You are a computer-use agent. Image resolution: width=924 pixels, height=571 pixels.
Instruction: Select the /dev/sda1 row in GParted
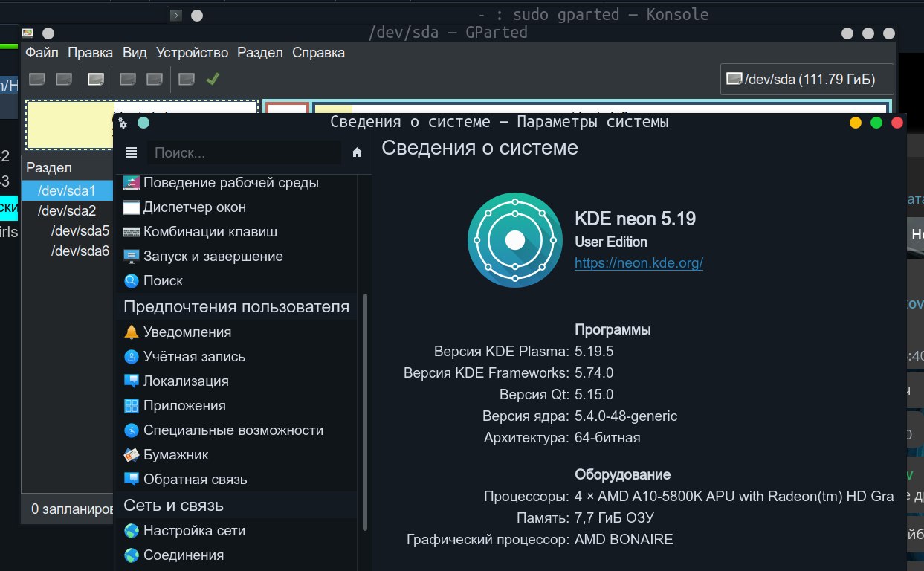[67, 190]
